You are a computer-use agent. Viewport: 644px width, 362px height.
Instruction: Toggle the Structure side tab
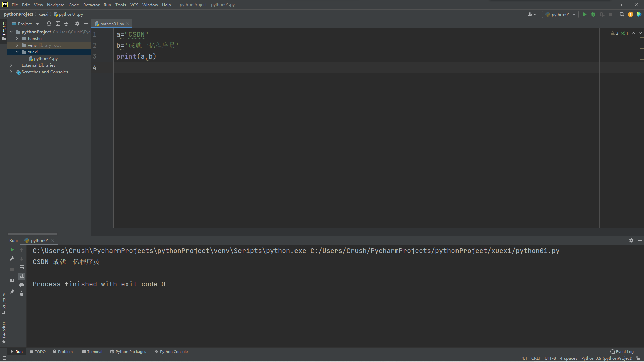click(4, 304)
